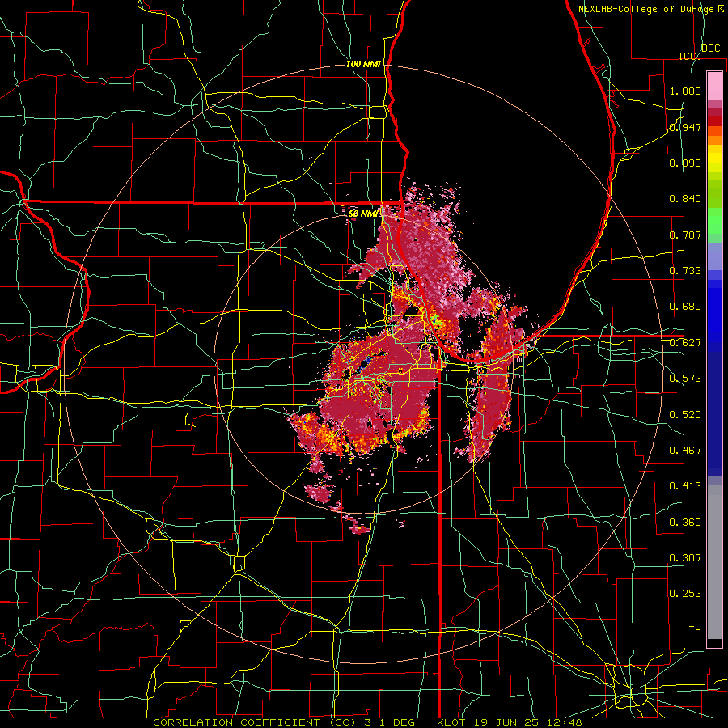Select the 0.840 legend value
728x728 pixels.
click(685, 199)
